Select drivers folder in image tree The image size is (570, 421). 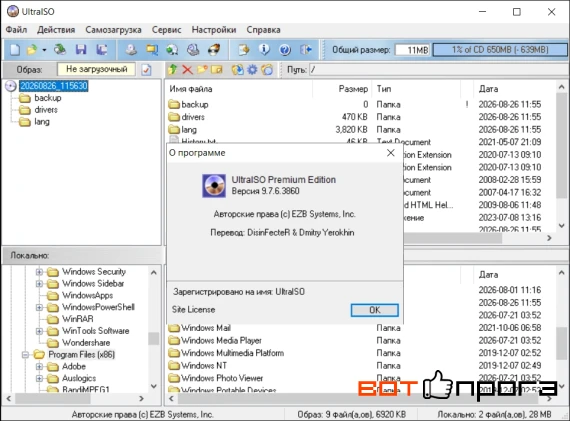46,110
